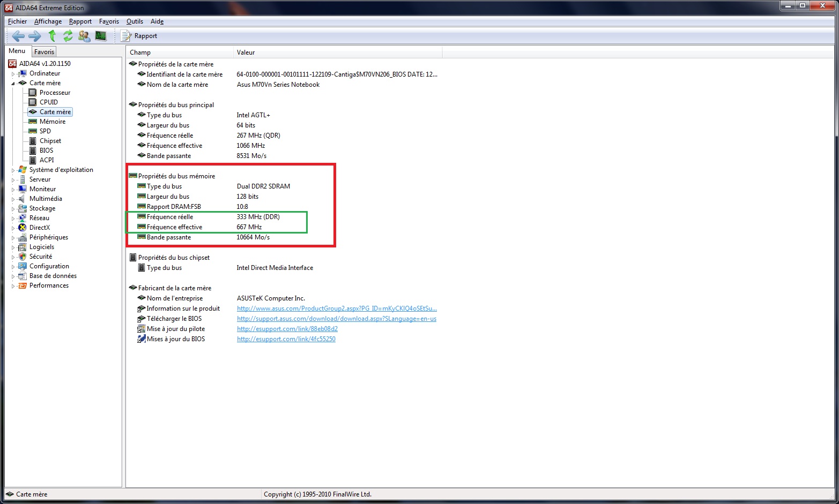This screenshot has height=504, width=839.
Task: Click the green monitor graph toolbar icon
Action: (x=101, y=36)
